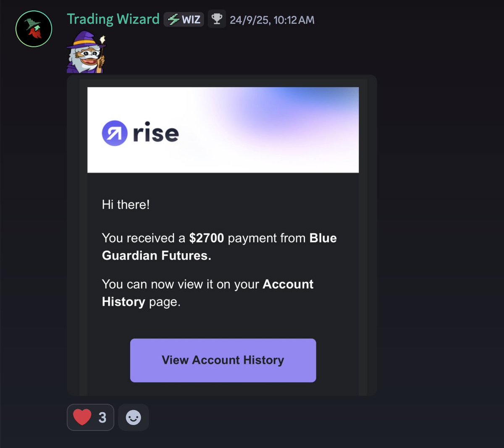Image resolution: width=504 pixels, height=448 pixels.
Task: Click the wizard Pepe emoji sticker
Action: [x=86, y=52]
